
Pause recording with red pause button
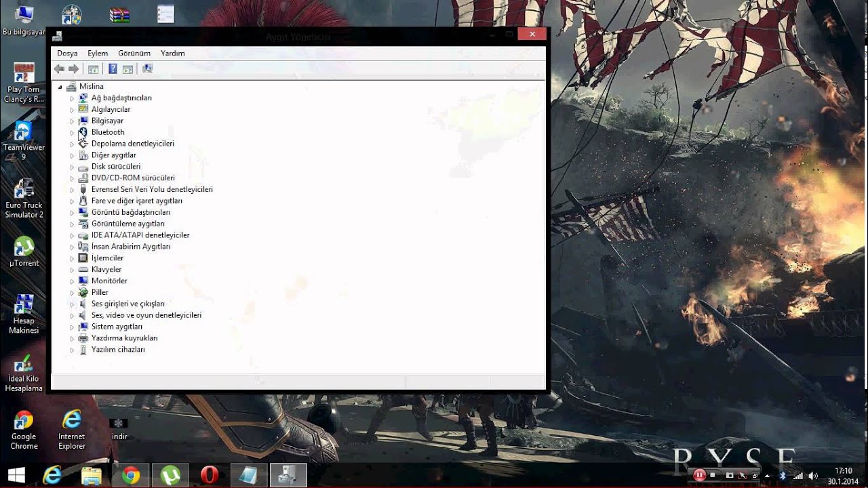click(x=699, y=476)
